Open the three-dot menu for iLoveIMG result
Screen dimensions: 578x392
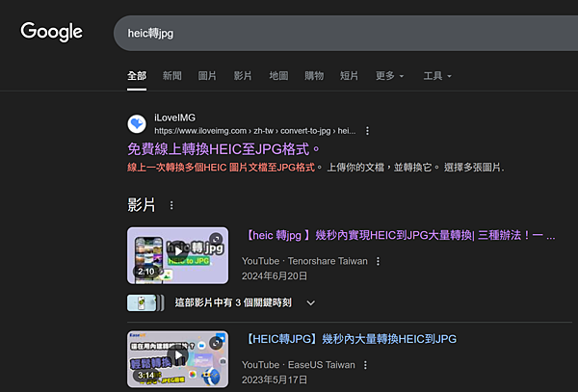(367, 131)
